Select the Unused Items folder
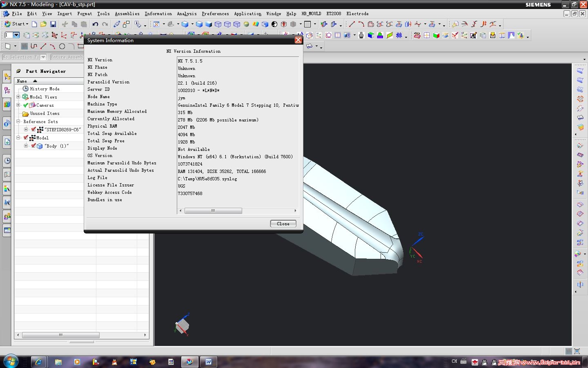This screenshot has height=368, width=588. click(45, 113)
